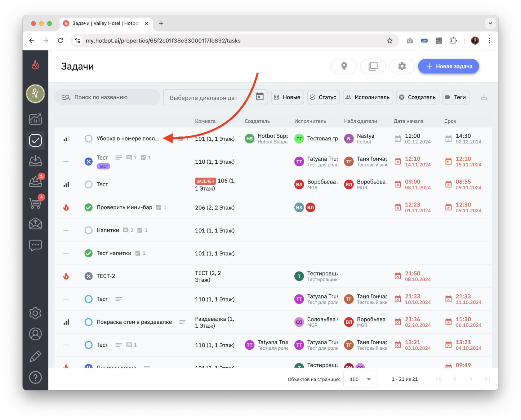Image resolution: width=521 pixels, height=420 pixels.
Task: Open the inbox download tray sidebar icon
Action: pos(35,161)
